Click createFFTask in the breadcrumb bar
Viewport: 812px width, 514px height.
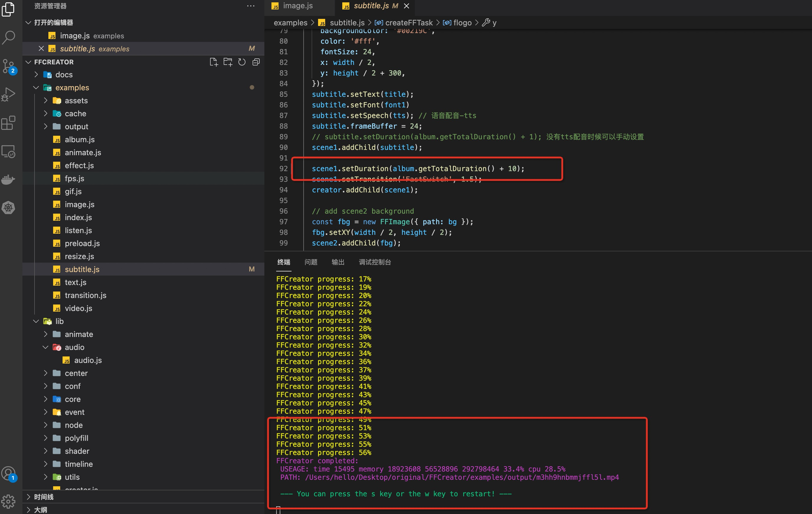click(x=409, y=23)
